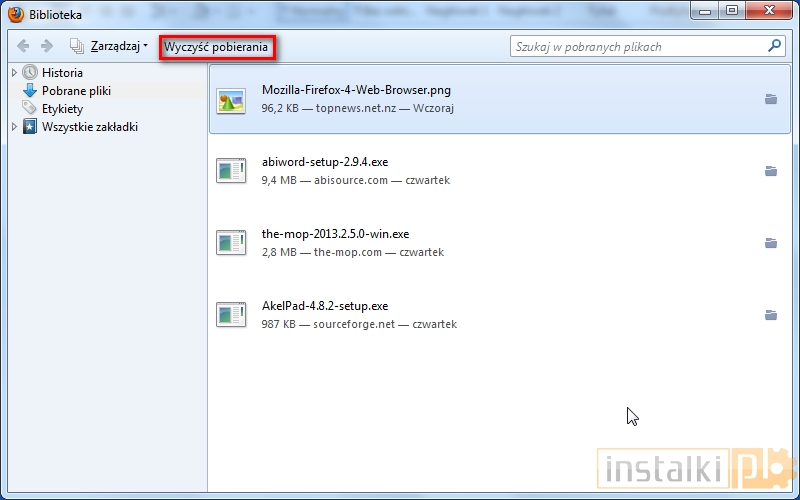The image size is (800, 500).
Task: Open containing folder for the-mop-2013.2.5.0-win.exe
Action: pyautogui.click(x=771, y=243)
